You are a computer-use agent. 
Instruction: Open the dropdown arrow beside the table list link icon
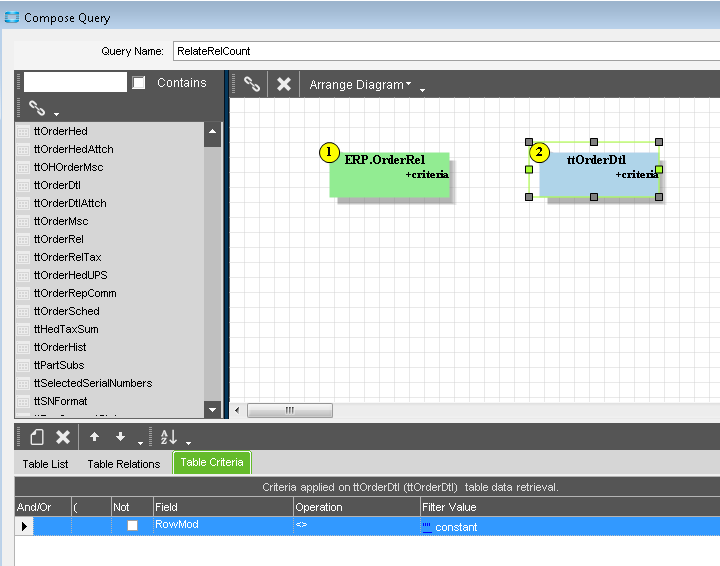click(x=56, y=113)
